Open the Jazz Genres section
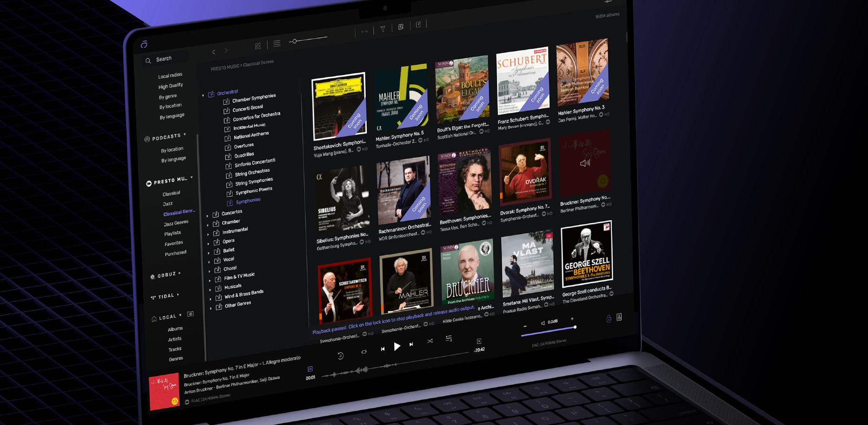 tap(176, 222)
